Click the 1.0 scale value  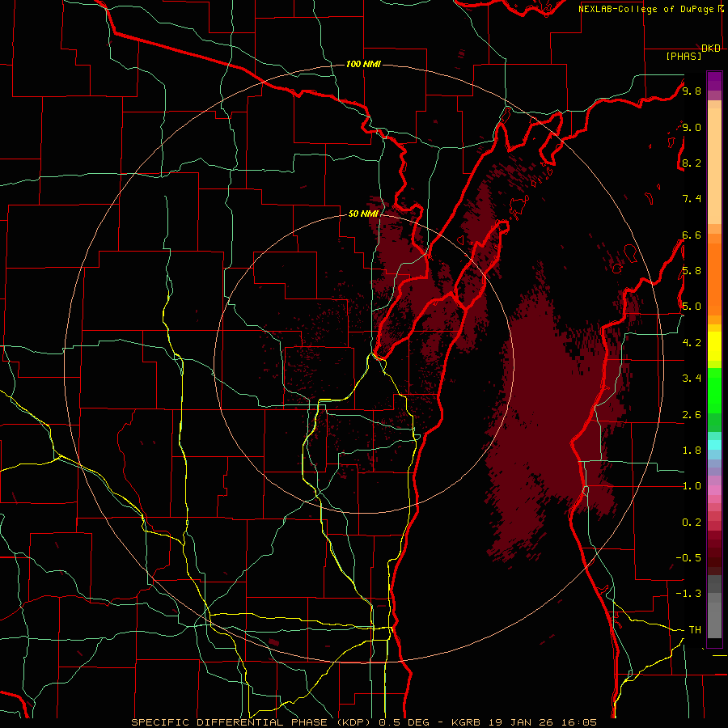tap(692, 486)
